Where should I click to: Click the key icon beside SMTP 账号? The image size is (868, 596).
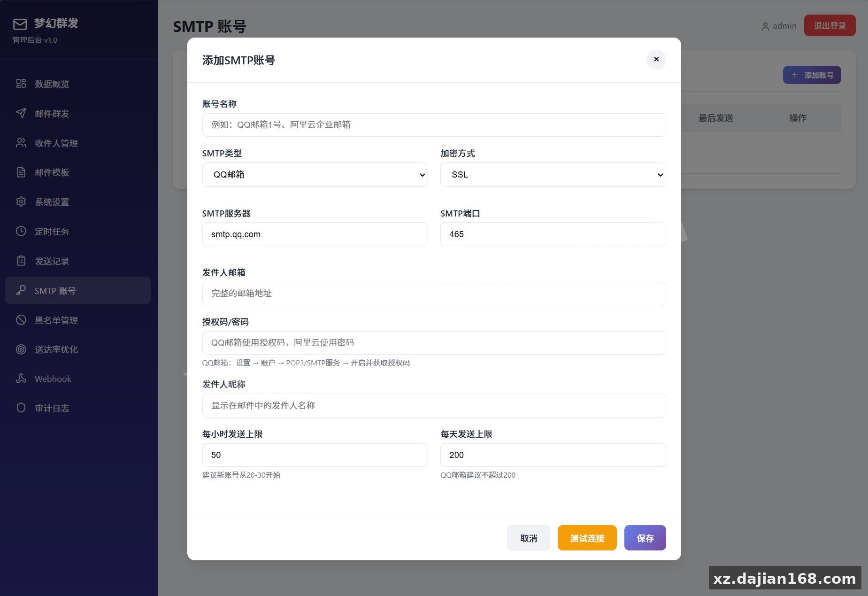tap(21, 290)
